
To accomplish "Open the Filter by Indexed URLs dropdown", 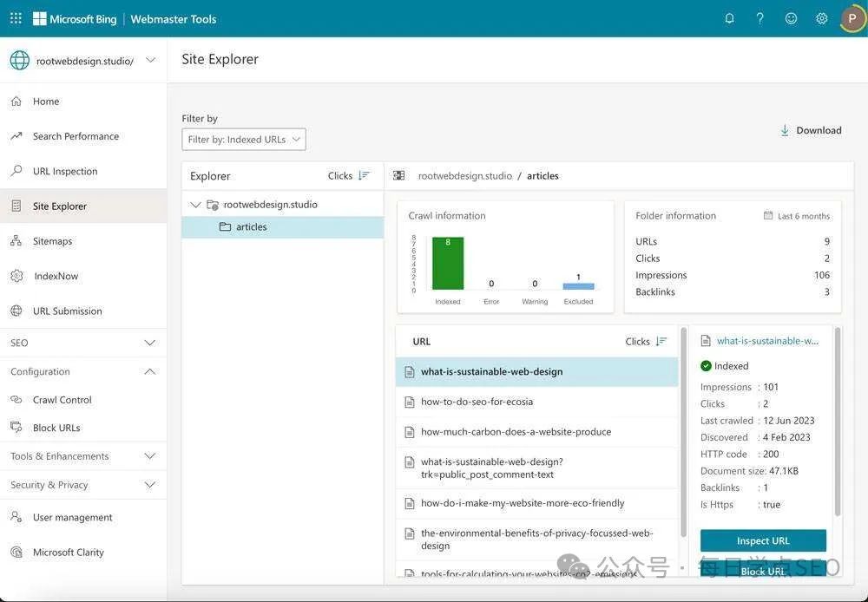I will (x=244, y=140).
